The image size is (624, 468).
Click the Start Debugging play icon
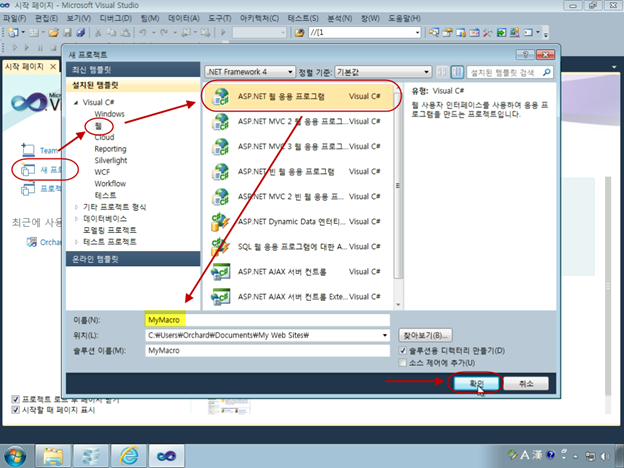point(223,32)
